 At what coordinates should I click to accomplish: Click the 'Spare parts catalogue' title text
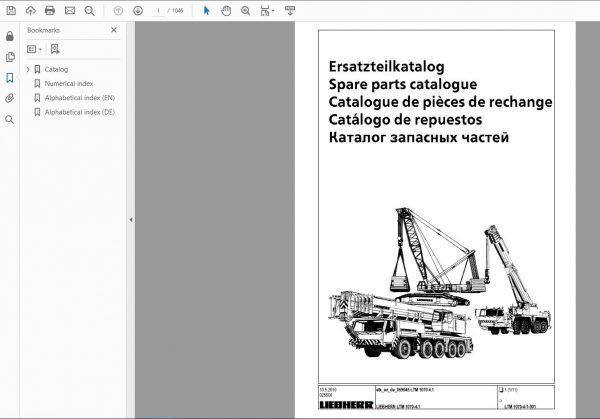[403, 84]
